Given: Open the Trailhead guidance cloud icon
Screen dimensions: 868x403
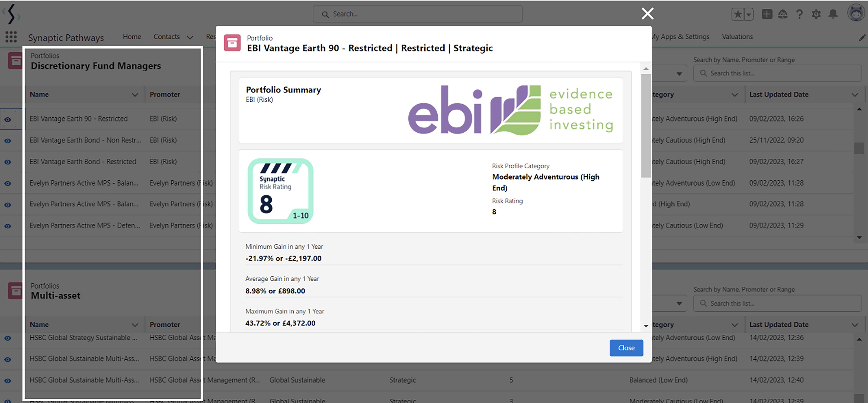Looking at the screenshot, I should (x=782, y=14).
